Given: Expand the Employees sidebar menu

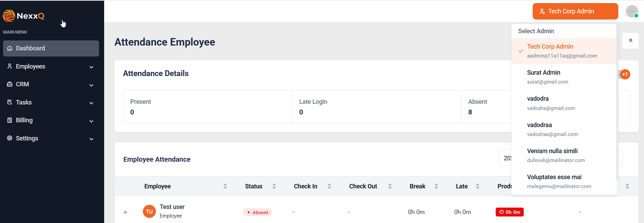Looking at the screenshot, I should click(x=51, y=66).
